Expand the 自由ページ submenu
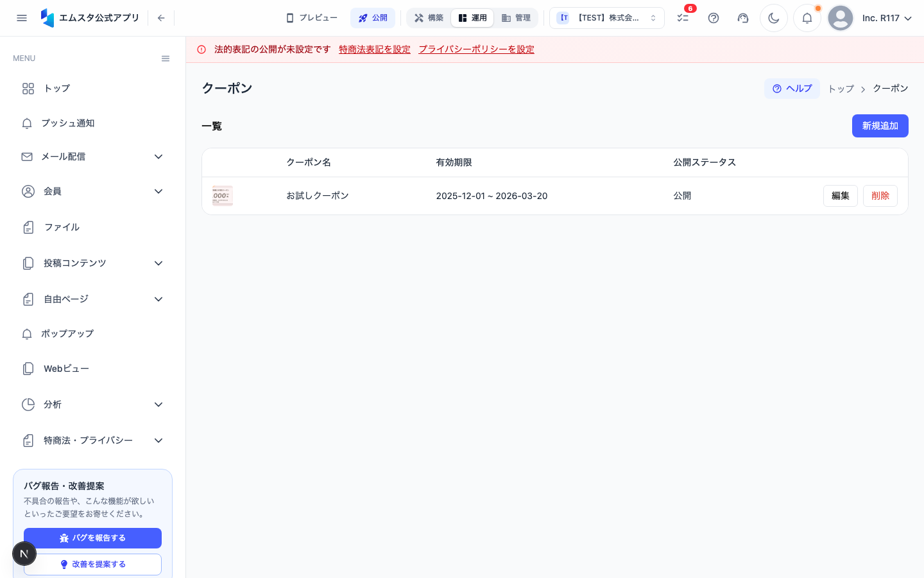Image resolution: width=924 pixels, height=578 pixels. click(x=92, y=299)
